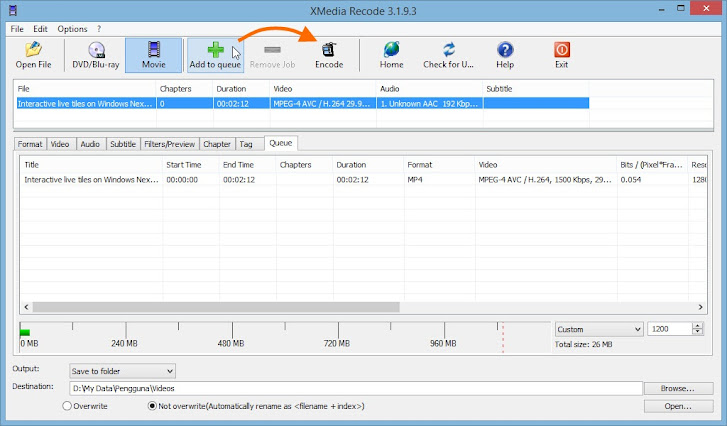Click the green fill on the size bar
Viewport: 727px width, 426px height.
pos(25,332)
